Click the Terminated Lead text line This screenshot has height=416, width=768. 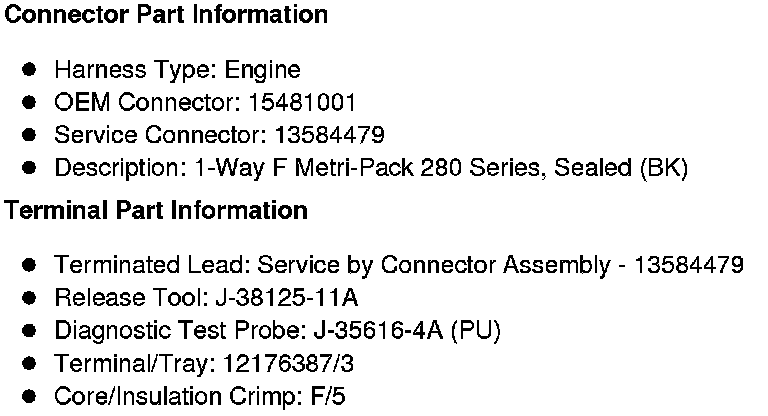(399, 265)
